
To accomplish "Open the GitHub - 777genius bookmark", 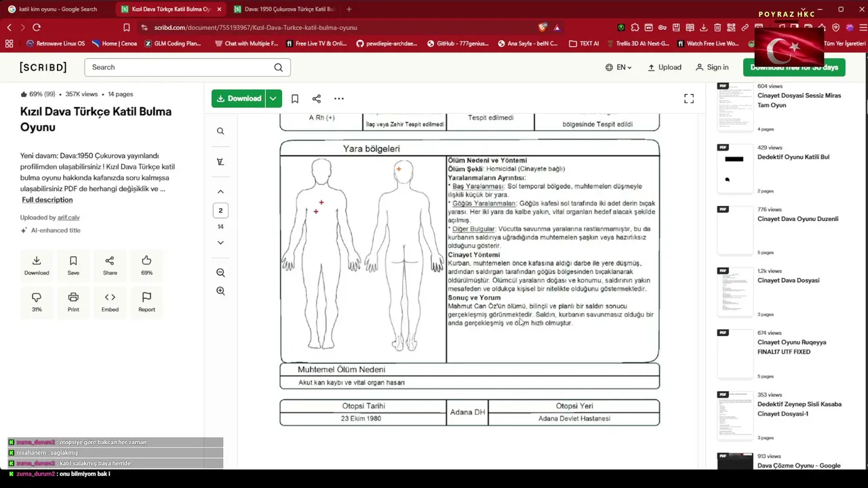I will click(x=458, y=43).
